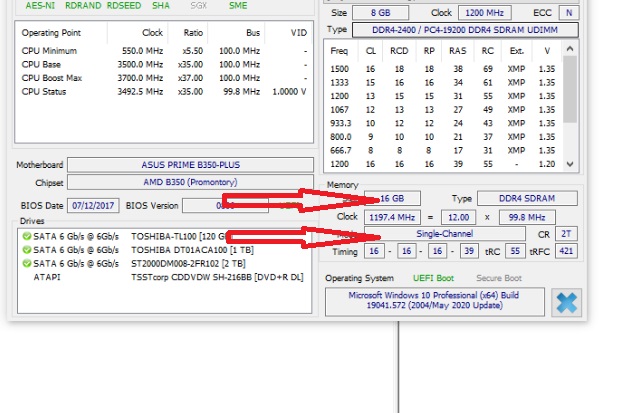Select the 933.3 frequency XMP row
629x413 pixels.
(x=443, y=123)
